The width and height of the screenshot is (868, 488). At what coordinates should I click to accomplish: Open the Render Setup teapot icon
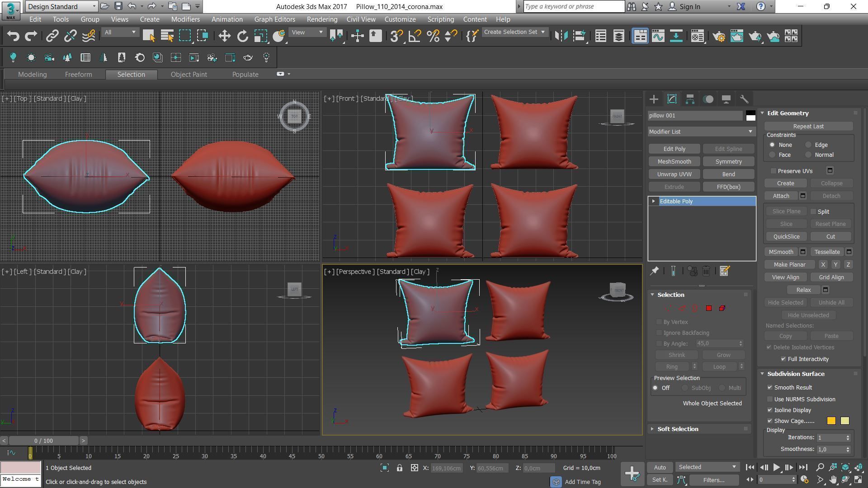click(x=719, y=36)
